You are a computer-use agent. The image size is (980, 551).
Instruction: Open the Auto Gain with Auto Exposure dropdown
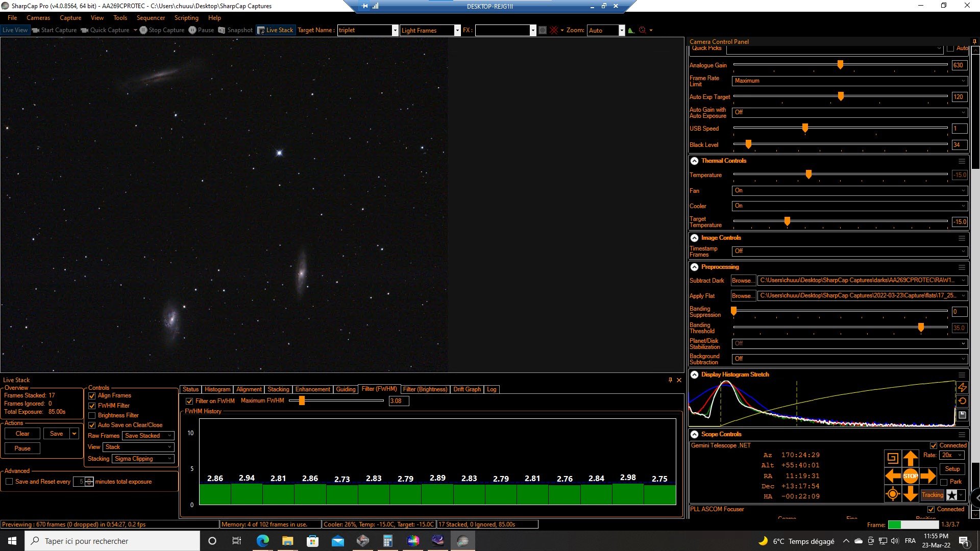click(849, 112)
